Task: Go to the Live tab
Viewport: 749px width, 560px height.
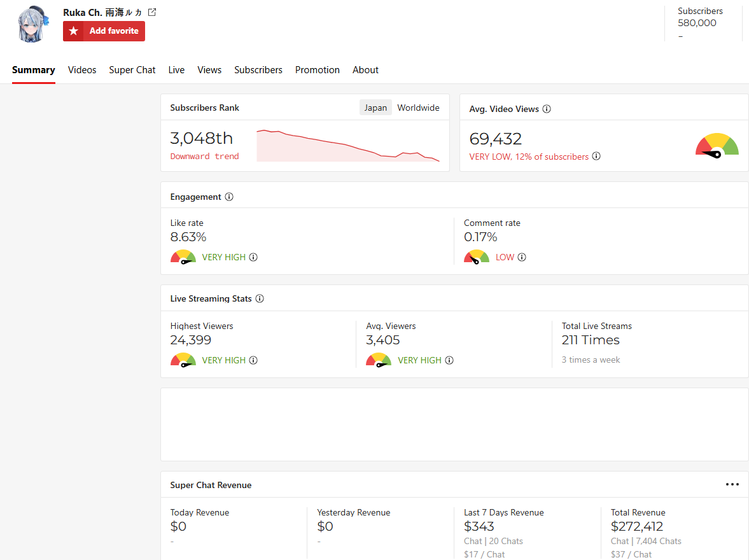Action: (x=176, y=70)
